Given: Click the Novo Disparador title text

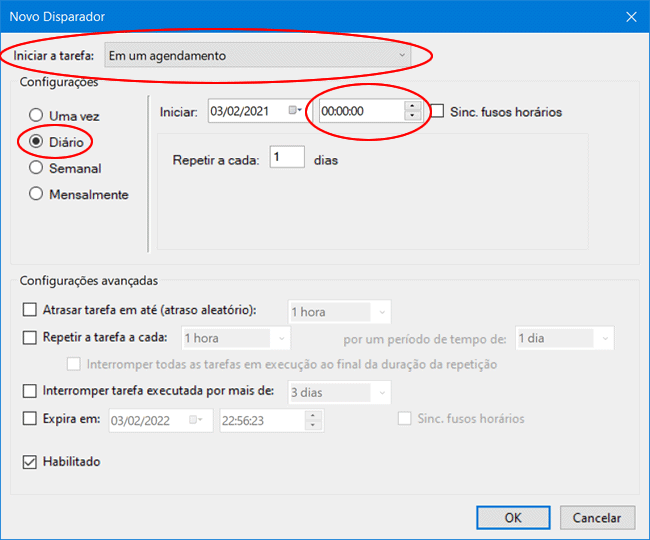Looking at the screenshot, I should [57, 17].
